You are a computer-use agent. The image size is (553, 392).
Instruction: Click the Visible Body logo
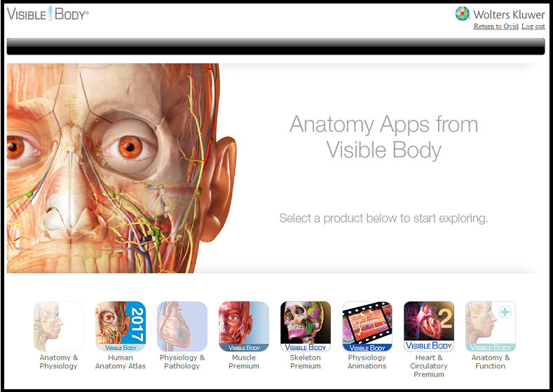pos(48,13)
